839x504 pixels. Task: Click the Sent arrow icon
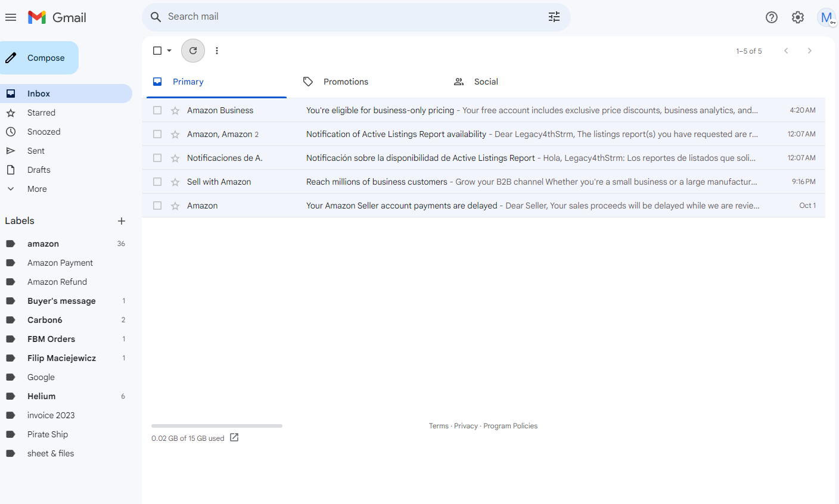coord(11,151)
